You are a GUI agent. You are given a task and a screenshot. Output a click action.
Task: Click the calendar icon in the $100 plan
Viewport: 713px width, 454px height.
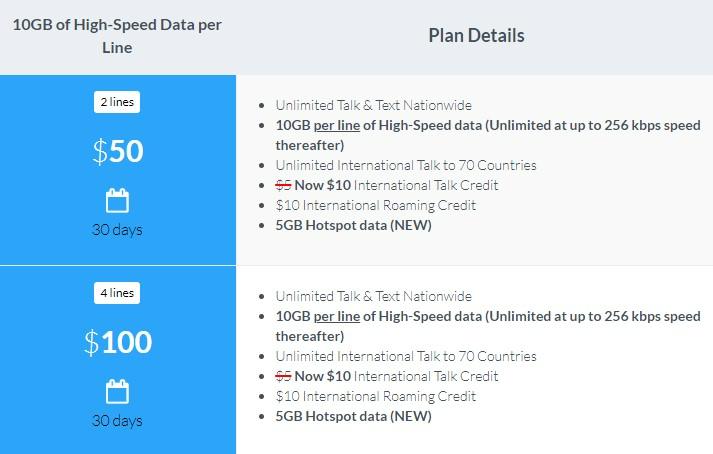click(x=117, y=391)
